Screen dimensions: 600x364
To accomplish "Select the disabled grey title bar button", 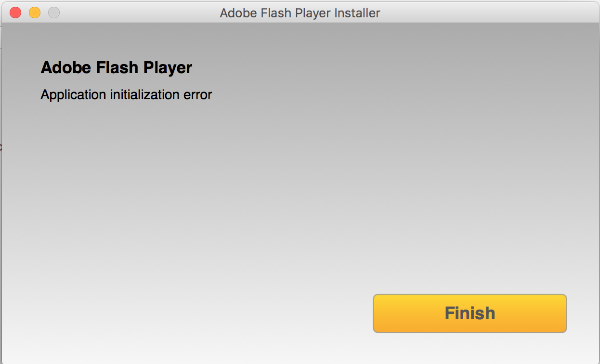I will 54,13.
